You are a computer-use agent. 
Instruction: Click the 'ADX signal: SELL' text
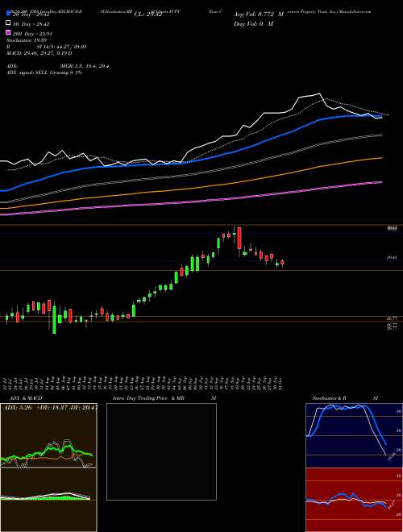pyautogui.click(x=27, y=73)
